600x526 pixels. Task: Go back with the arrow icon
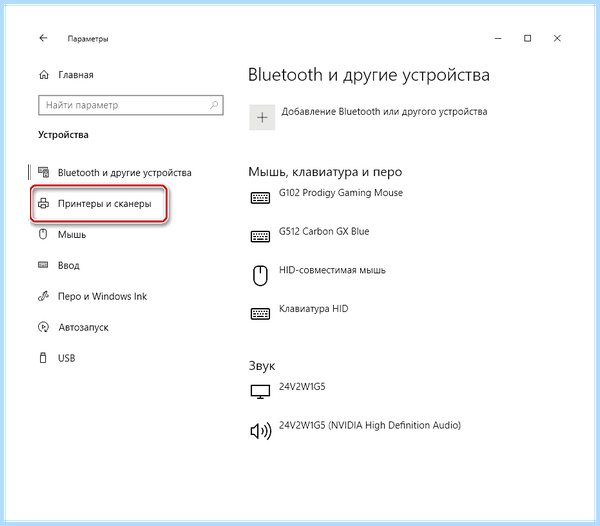(x=43, y=38)
